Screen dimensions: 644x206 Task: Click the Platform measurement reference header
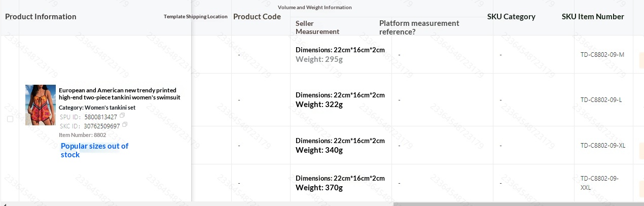419,27
